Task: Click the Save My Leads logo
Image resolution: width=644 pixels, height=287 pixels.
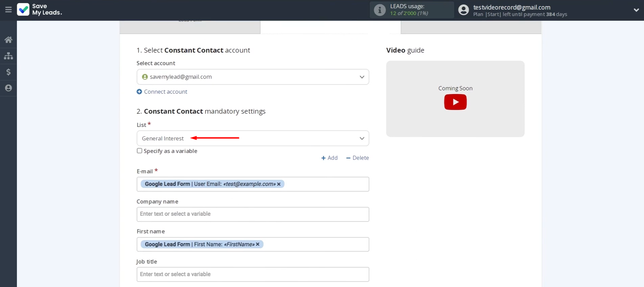Action: pos(40,9)
